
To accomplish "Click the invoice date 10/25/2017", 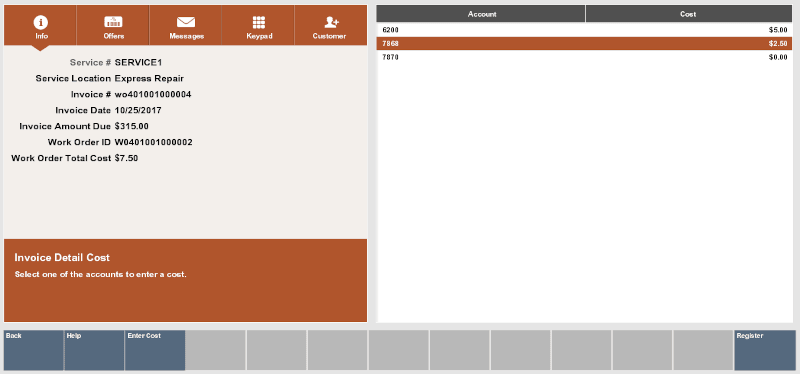I will point(138,110).
